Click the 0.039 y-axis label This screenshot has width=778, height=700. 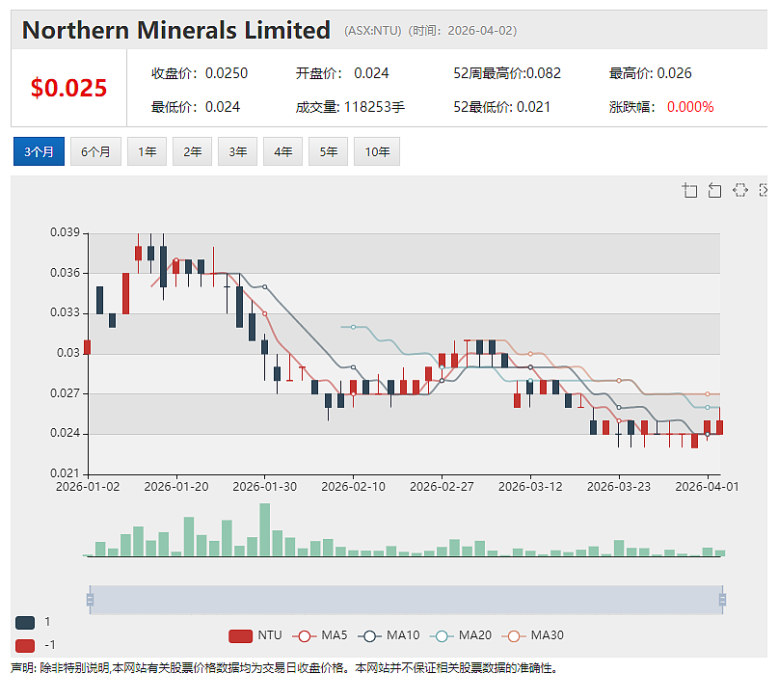65,232
